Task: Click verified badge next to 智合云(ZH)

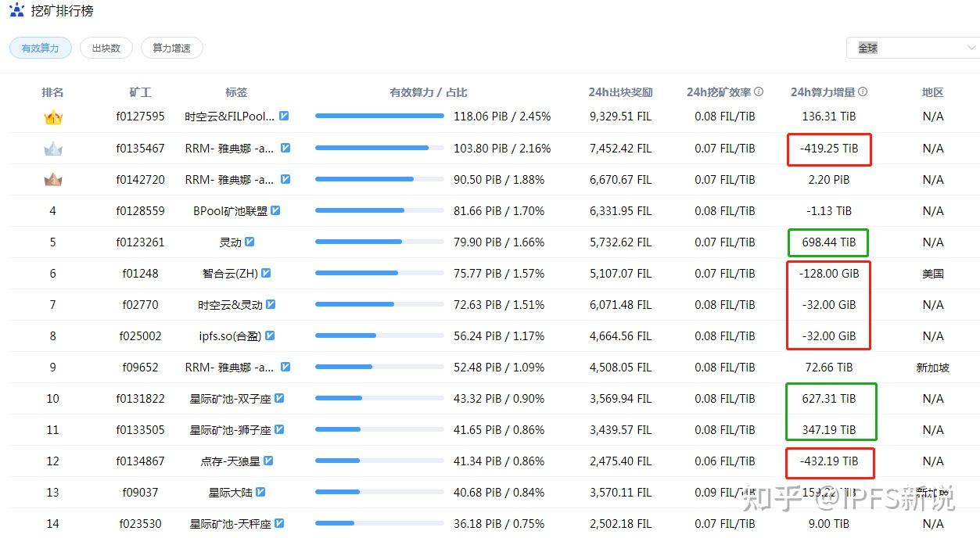Action: [x=266, y=273]
